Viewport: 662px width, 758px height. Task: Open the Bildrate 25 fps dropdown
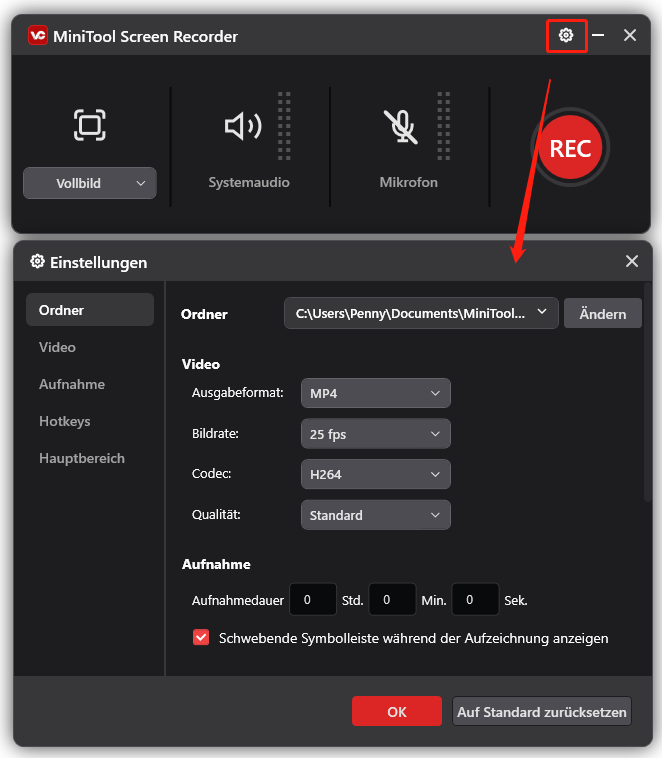pyautogui.click(x=376, y=434)
